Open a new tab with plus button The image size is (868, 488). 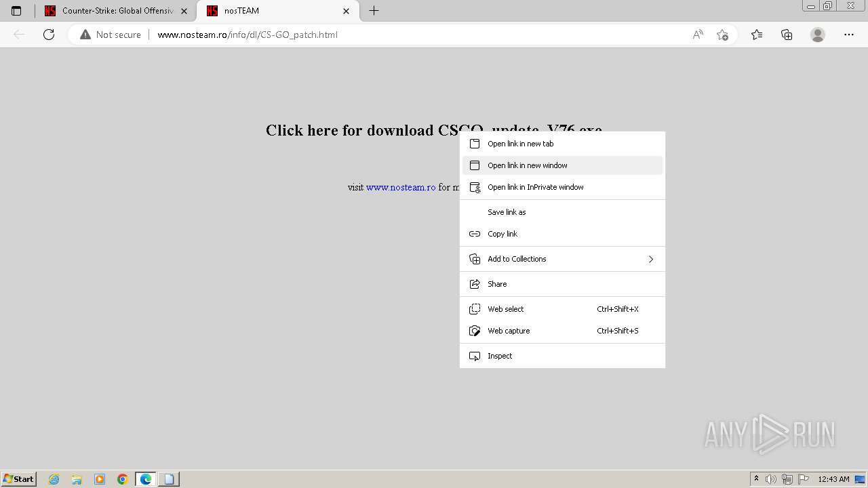pyautogui.click(x=374, y=11)
